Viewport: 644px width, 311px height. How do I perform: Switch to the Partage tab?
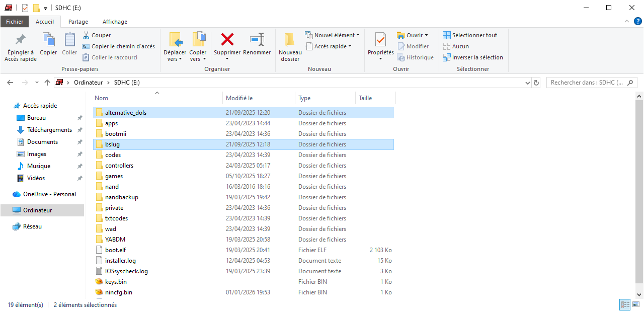point(78,22)
